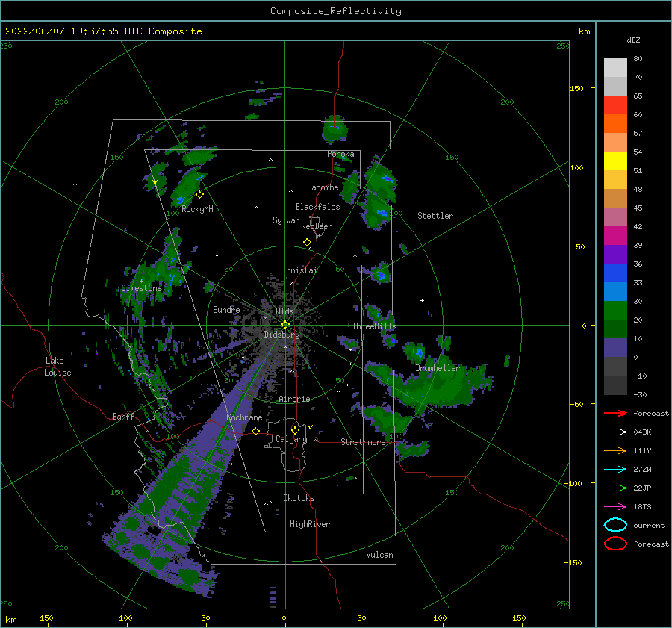Click the RedDeer city label
Image resolution: width=672 pixels, height=628 pixels.
(x=317, y=226)
